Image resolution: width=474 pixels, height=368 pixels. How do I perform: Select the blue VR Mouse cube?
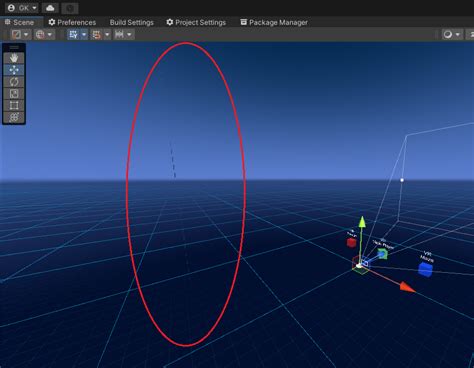(x=425, y=269)
